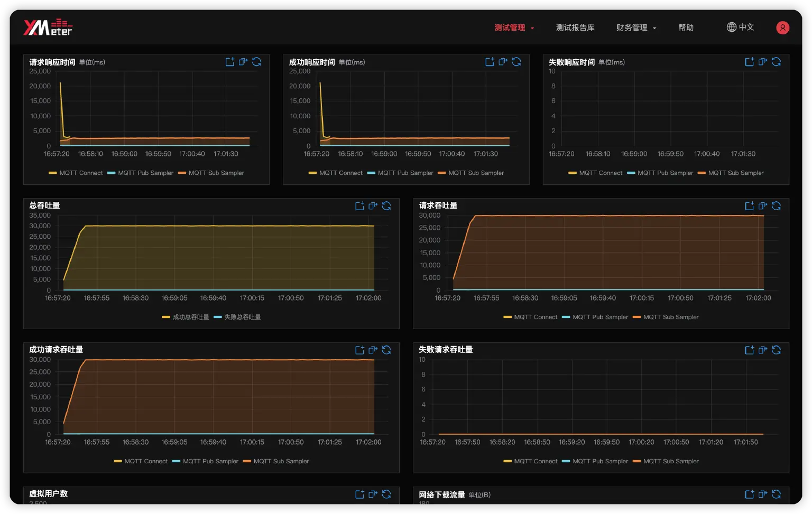Screen dimensions: 812x514
Task: Click the add icon on 成功响应时间 panel
Action: (490, 62)
